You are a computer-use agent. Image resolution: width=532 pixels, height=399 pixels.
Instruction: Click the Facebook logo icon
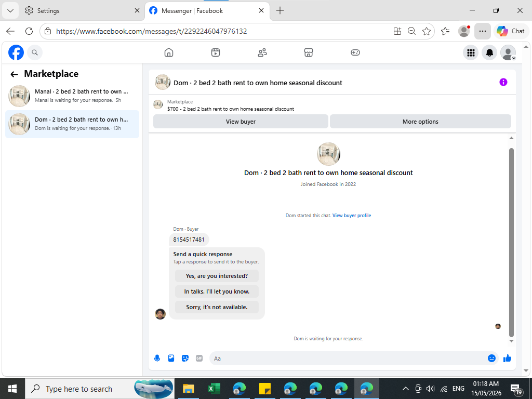tap(16, 52)
